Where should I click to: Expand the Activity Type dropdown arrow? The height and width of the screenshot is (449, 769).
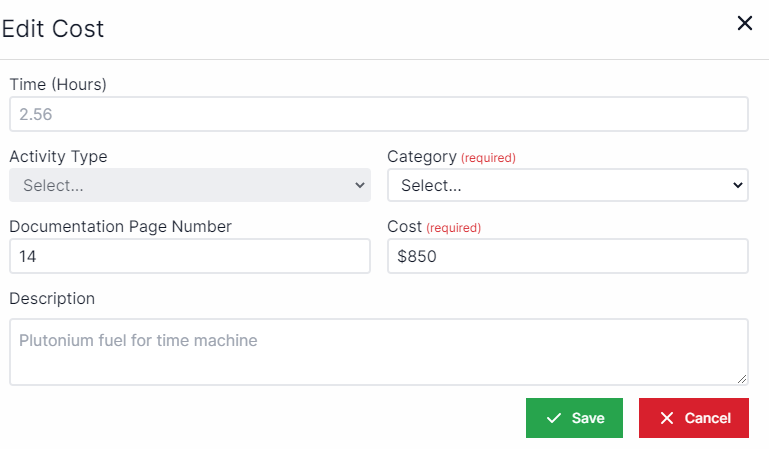360,185
